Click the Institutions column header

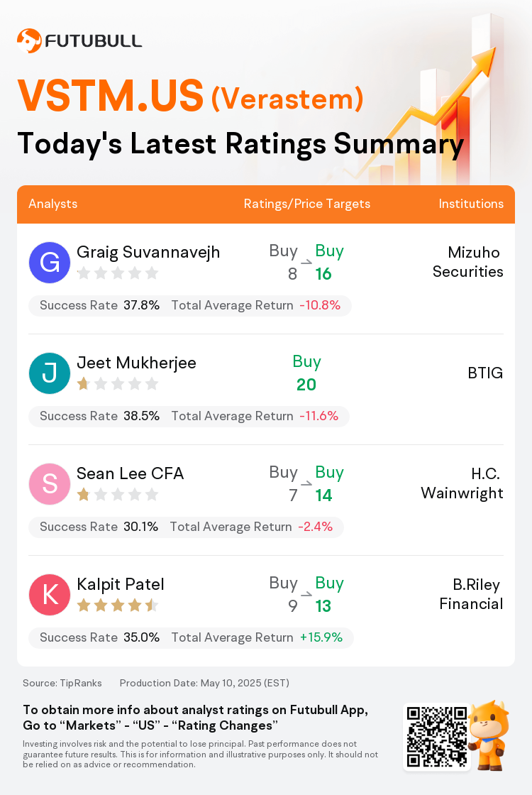[471, 204]
